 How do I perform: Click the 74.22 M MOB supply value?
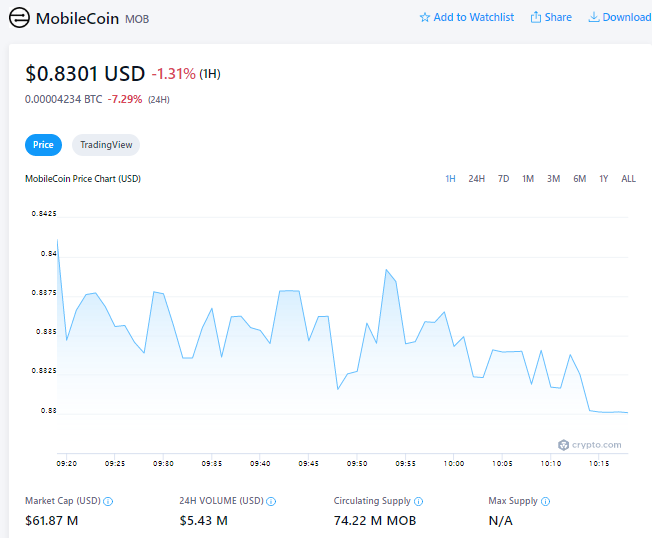[375, 521]
